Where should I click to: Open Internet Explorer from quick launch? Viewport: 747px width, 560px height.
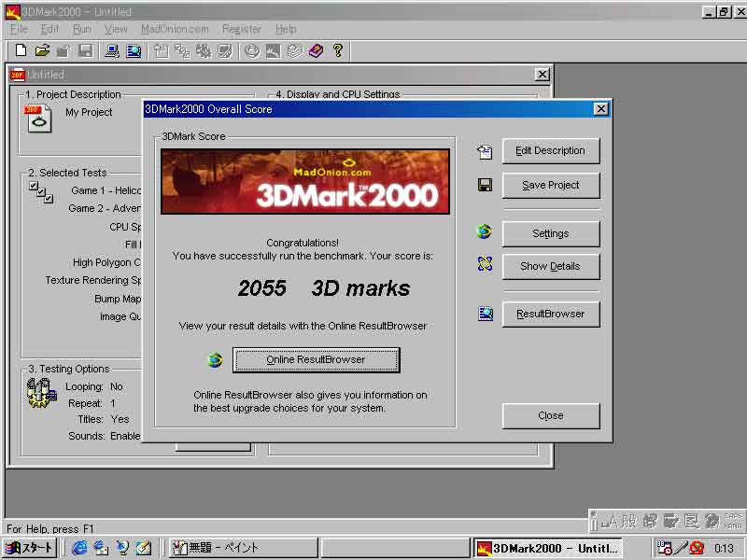tap(79, 548)
